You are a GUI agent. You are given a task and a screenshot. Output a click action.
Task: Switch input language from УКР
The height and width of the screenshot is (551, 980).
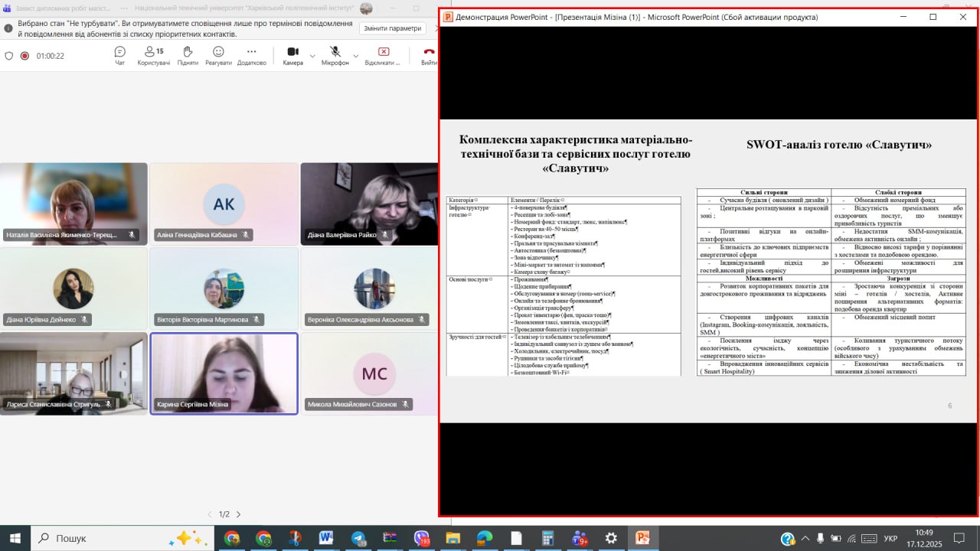[x=890, y=539]
